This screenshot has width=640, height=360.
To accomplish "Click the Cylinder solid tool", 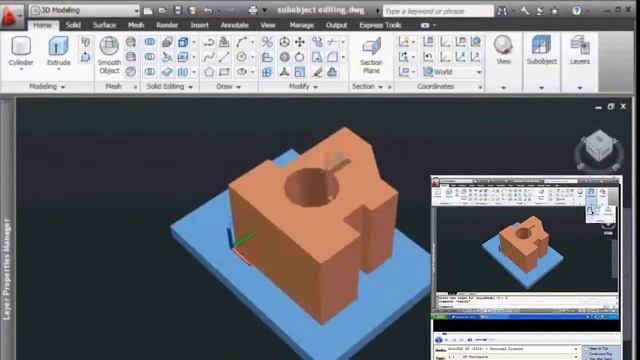I will 21,51.
